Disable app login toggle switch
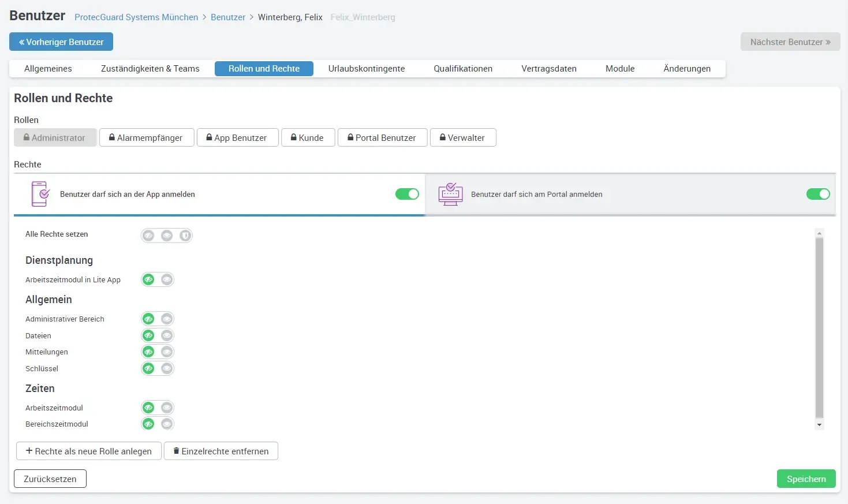The width and height of the screenshot is (848, 504). [407, 194]
